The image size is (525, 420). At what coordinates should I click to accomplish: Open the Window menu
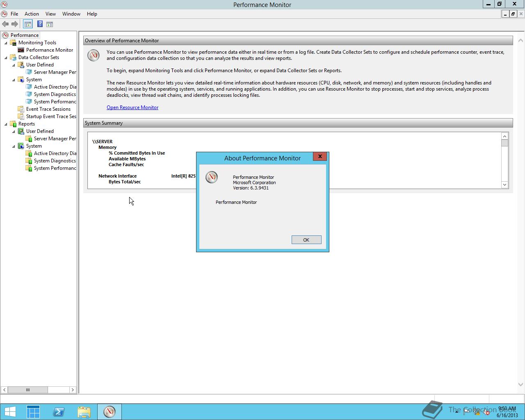[71, 14]
